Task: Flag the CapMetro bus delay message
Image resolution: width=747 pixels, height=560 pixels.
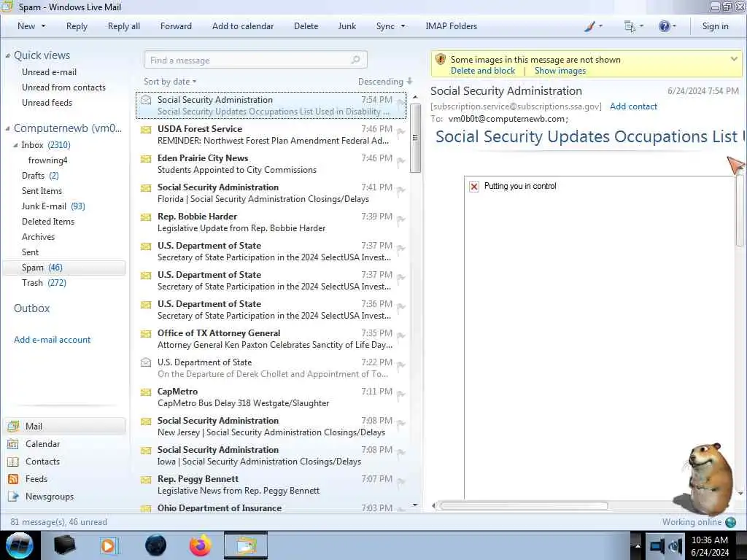Action: 401,394
